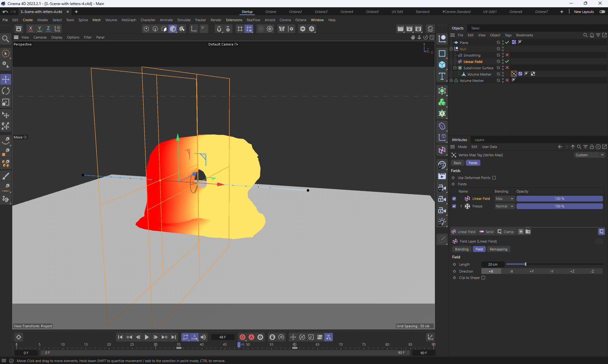Enable Use Deformed Points checkbox

click(x=494, y=178)
